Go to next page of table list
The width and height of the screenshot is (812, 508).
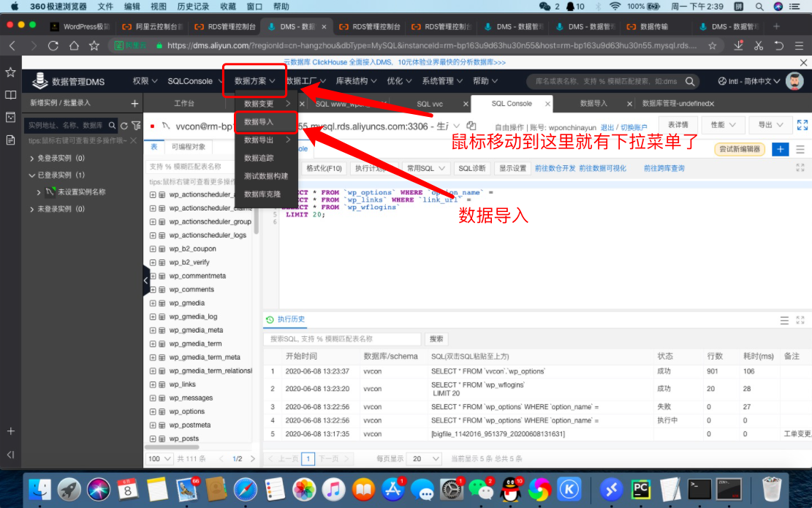point(253,459)
